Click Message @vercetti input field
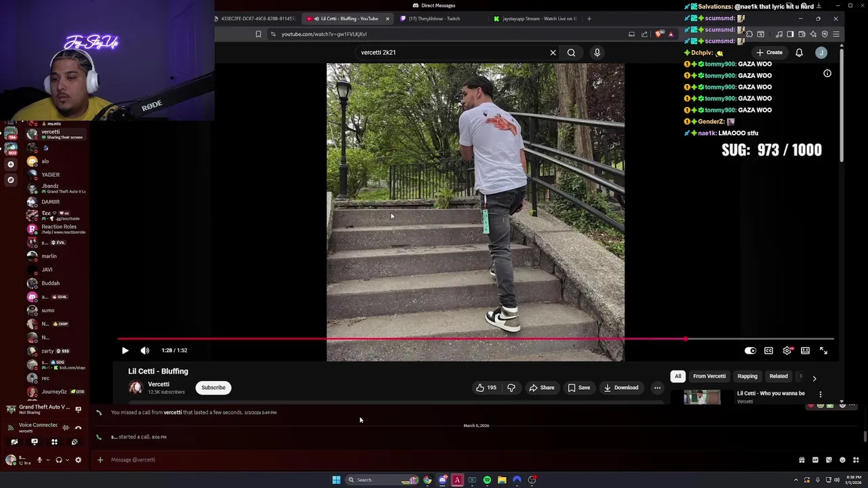Screen dimensions: 868x488 [448, 460]
